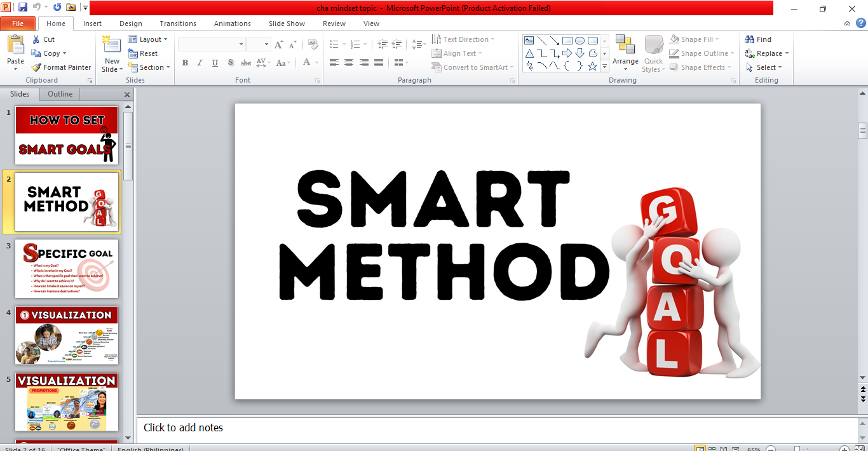
Task: Click Clear All Formatting
Action: click(313, 44)
